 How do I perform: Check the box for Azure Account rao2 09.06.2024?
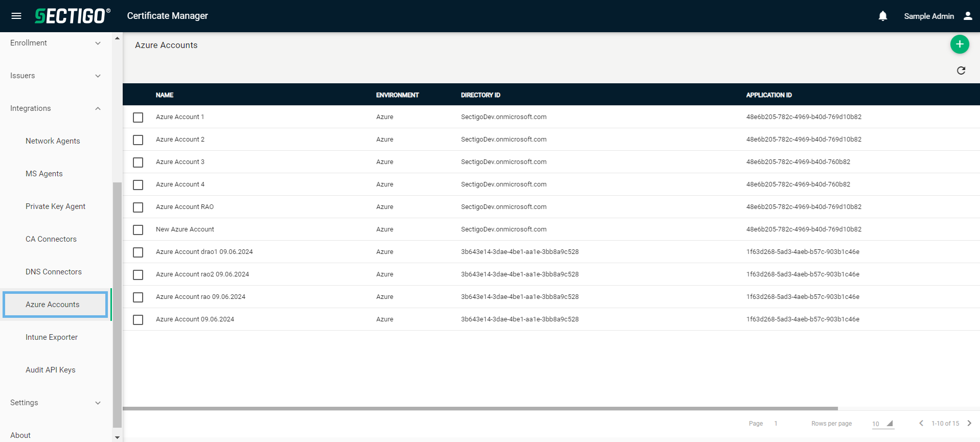[x=138, y=275]
